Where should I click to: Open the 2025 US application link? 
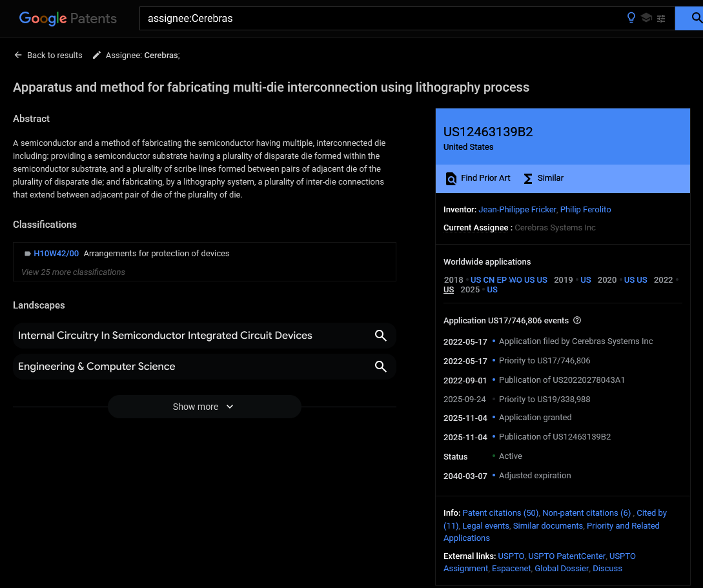(492, 290)
